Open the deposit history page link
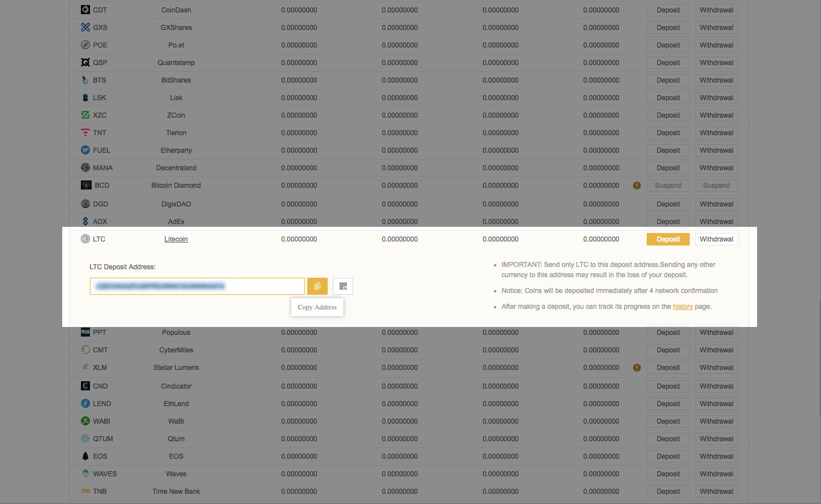Image resolution: width=821 pixels, height=504 pixels. [682, 307]
